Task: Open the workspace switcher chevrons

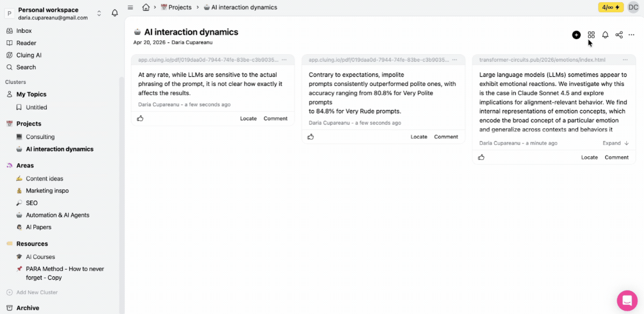Action: (x=99, y=13)
